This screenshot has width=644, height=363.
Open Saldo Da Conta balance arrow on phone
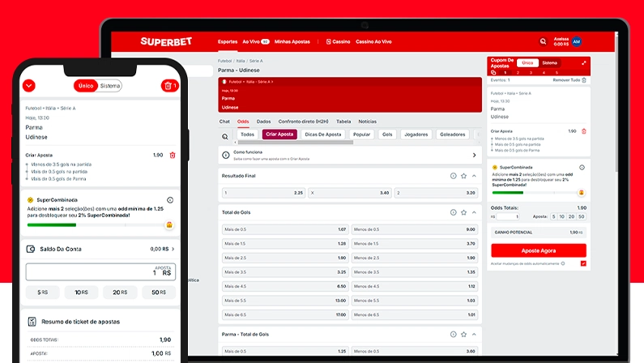click(x=173, y=249)
